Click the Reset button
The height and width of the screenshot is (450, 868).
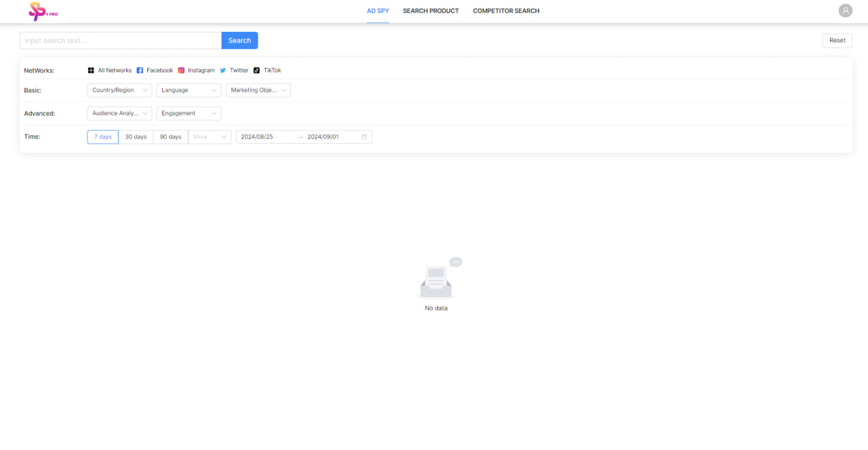837,41
